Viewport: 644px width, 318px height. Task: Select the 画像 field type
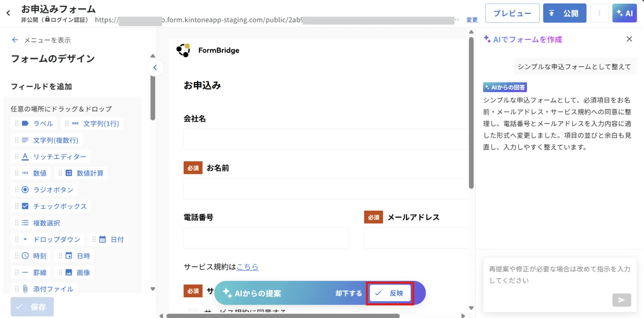(x=74, y=272)
